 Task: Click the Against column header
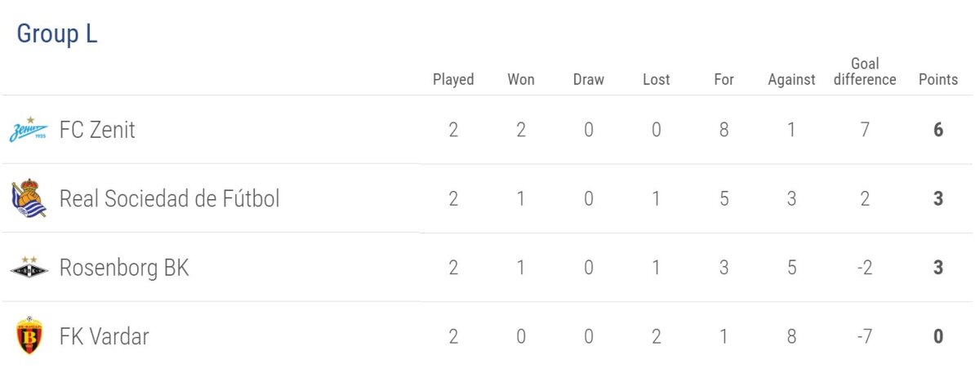point(791,79)
